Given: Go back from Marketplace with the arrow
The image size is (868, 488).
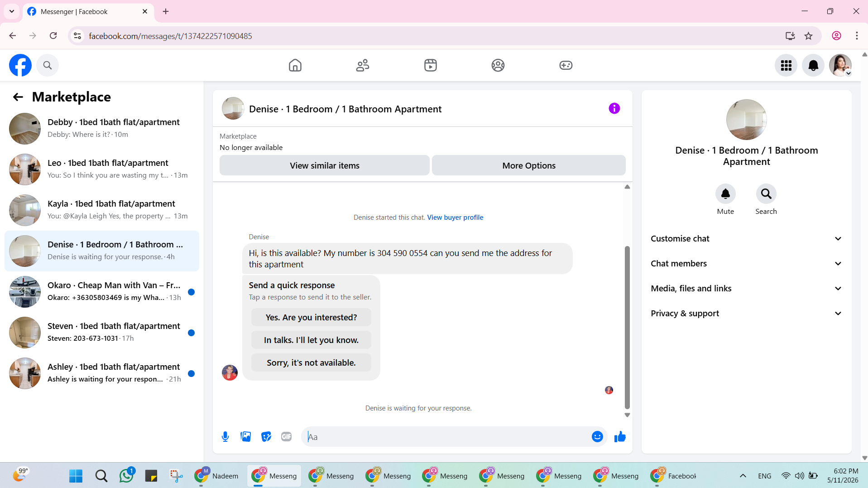Looking at the screenshot, I should click(18, 97).
